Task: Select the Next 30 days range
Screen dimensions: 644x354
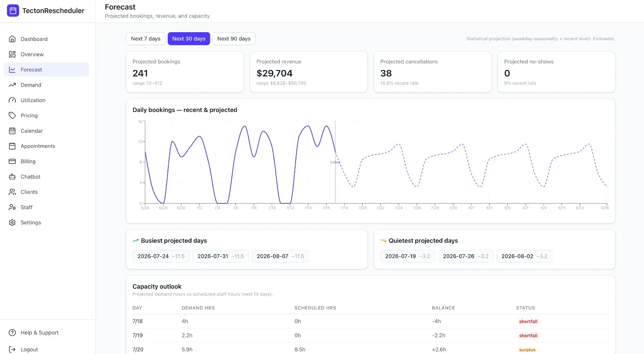Action: (189, 39)
